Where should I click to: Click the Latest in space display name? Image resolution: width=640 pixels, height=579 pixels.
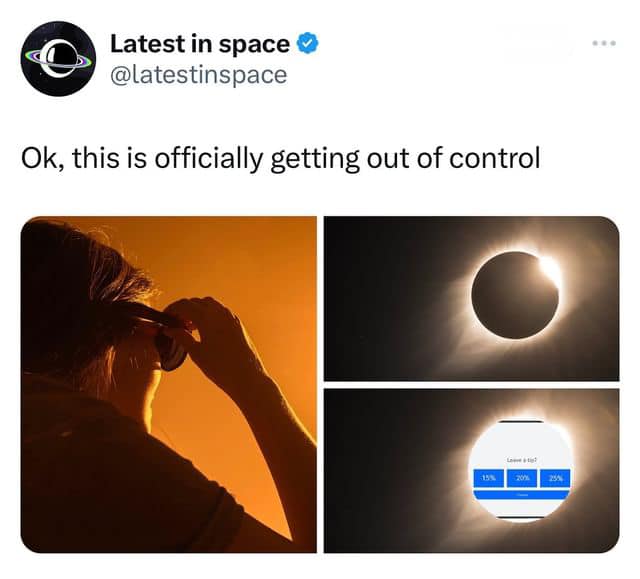200,44
